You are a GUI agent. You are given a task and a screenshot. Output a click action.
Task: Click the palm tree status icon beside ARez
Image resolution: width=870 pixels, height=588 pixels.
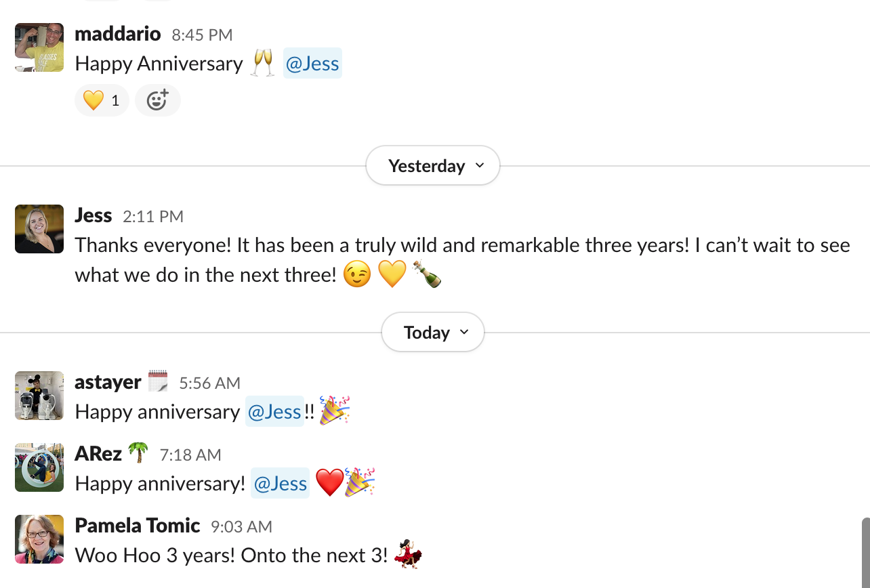[138, 453]
